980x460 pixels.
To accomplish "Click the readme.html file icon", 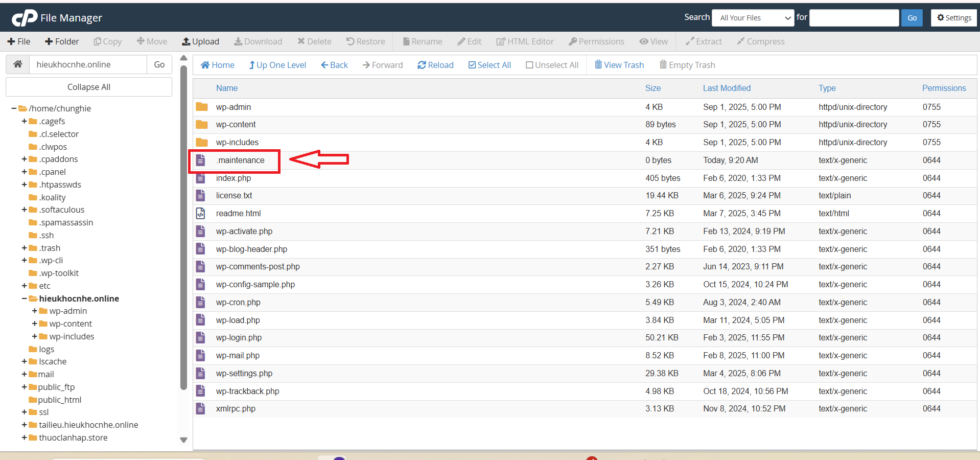I will click(x=201, y=214).
